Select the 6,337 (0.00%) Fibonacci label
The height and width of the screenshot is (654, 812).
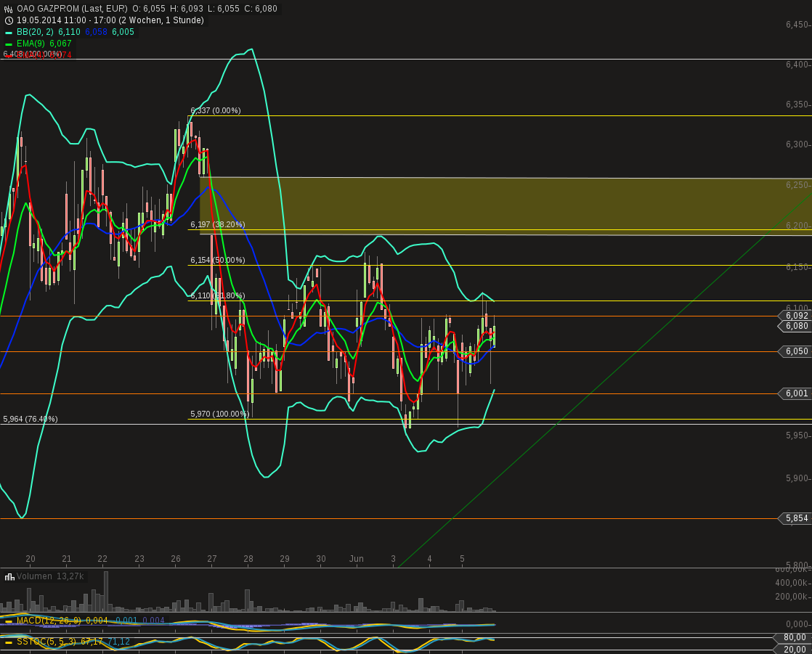pyautogui.click(x=216, y=110)
